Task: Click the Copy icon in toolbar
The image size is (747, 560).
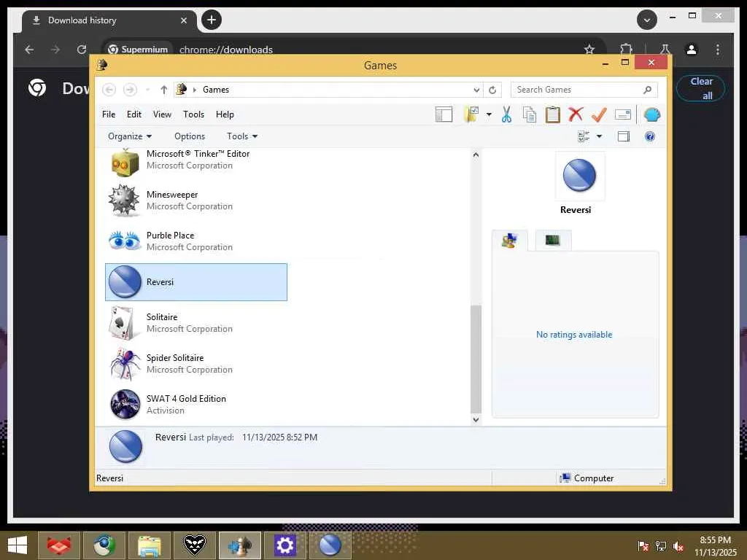Action: point(530,114)
